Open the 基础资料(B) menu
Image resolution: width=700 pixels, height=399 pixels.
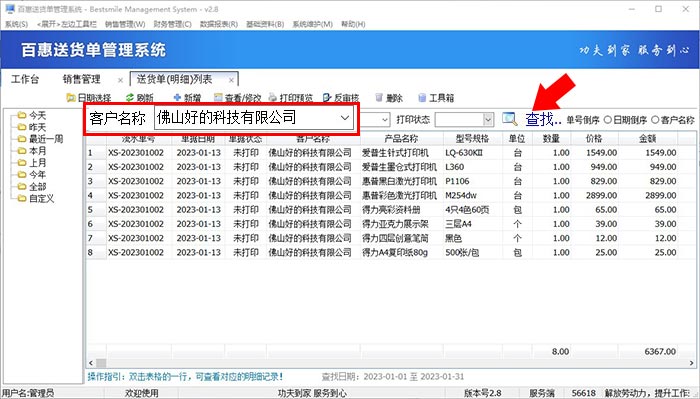[x=265, y=24]
